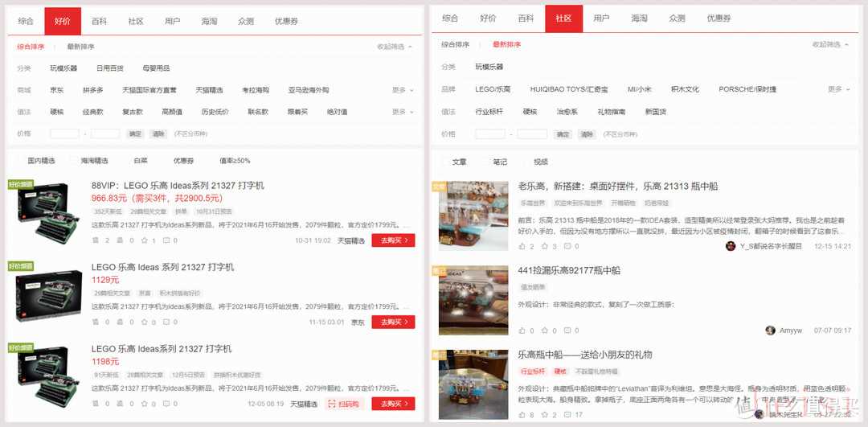This screenshot has height=427, width=868.
Task: Open the 百科 tab in the 好价 panel
Action: (100, 21)
